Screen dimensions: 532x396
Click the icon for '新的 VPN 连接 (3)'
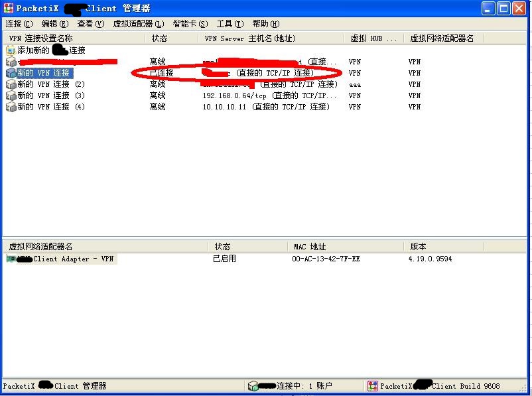(x=11, y=96)
